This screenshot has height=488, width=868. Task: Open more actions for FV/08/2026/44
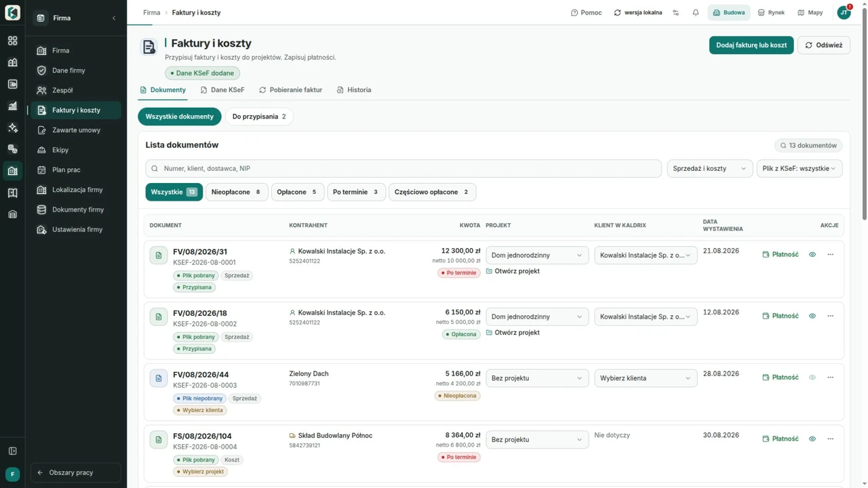pyautogui.click(x=830, y=378)
